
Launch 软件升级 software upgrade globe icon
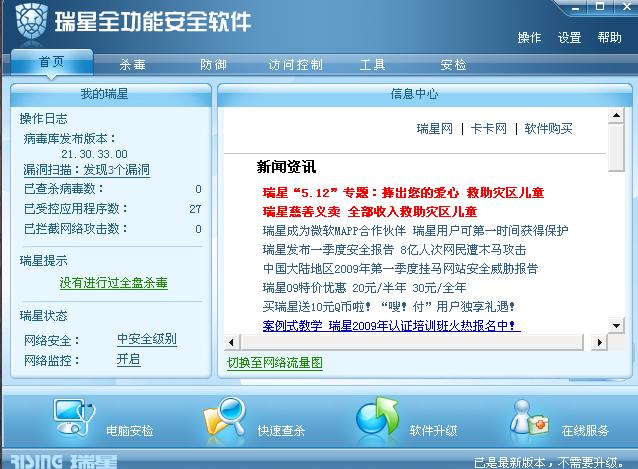[x=377, y=417]
